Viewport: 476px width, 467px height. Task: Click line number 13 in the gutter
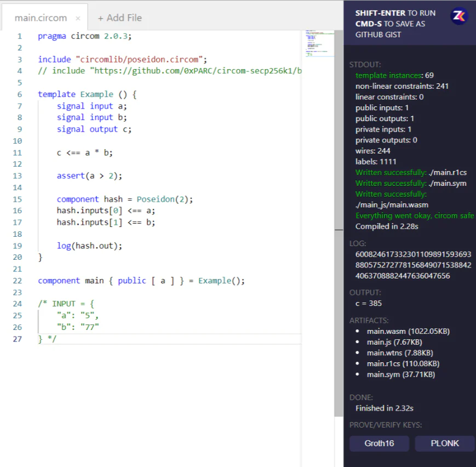(x=18, y=175)
